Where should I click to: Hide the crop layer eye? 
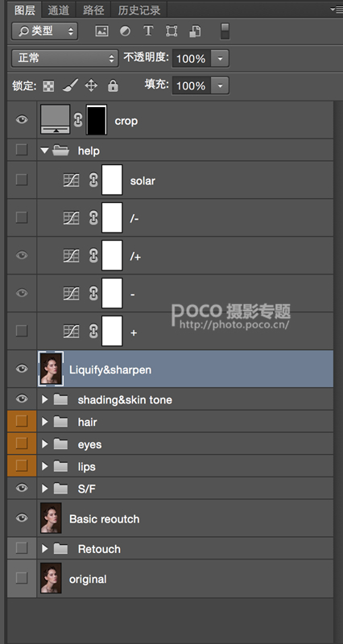point(22,120)
